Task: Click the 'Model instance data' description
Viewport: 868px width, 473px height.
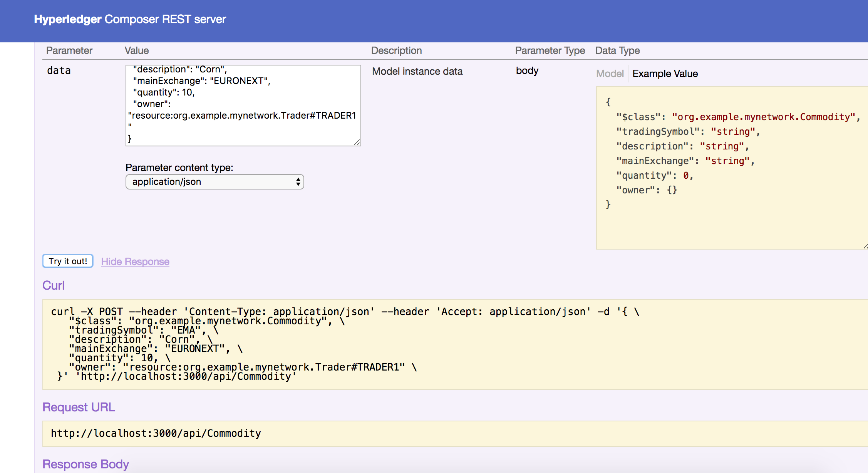Action: pyautogui.click(x=417, y=71)
